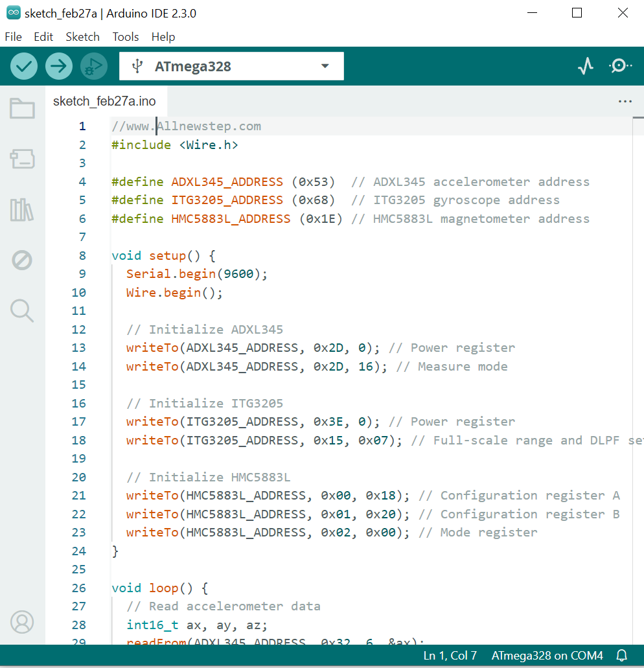This screenshot has height=668, width=644.
Task: Click the int16_t ax, ay, az; line
Action: coord(197,625)
